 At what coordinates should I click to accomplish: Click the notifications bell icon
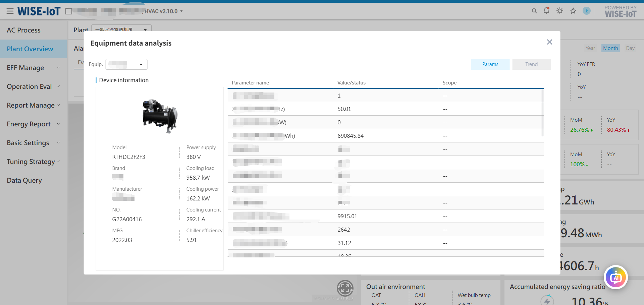[x=546, y=11]
